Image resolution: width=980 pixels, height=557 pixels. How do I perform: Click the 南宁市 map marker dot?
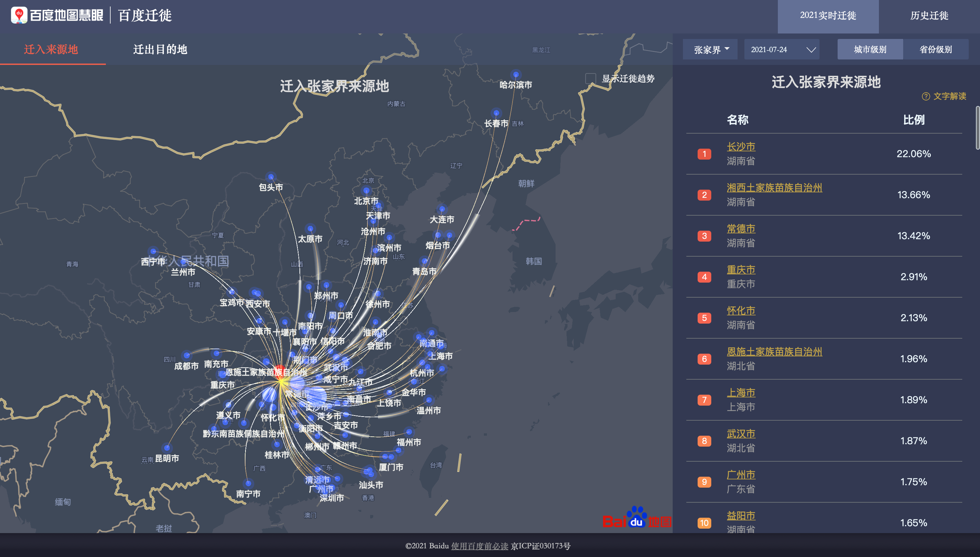pyautogui.click(x=248, y=483)
